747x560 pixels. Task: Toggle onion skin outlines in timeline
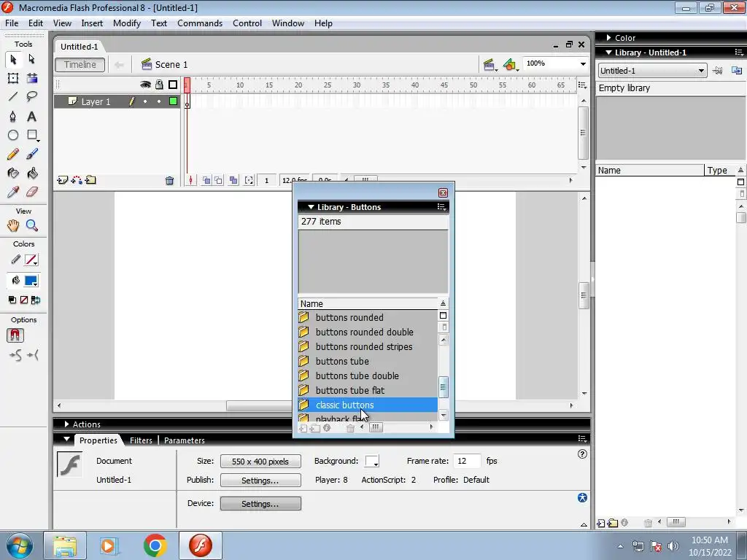click(x=219, y=181)
